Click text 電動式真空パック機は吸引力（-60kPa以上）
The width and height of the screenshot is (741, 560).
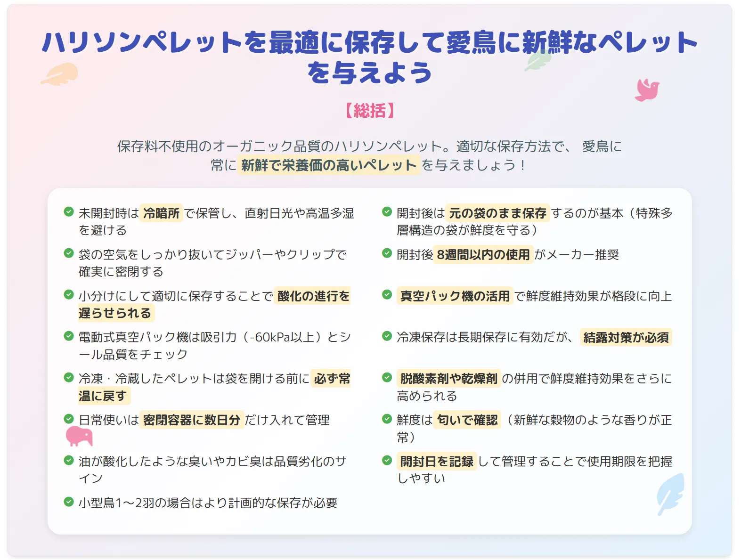[202, 337]
